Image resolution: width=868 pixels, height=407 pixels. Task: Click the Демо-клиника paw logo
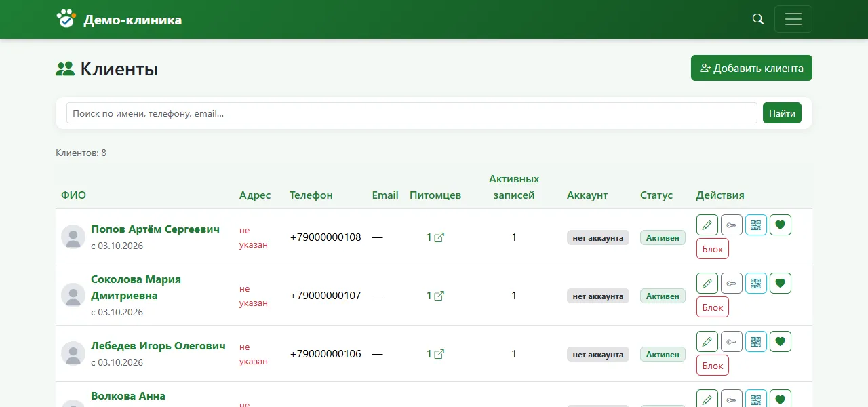(x=66, y=19)
